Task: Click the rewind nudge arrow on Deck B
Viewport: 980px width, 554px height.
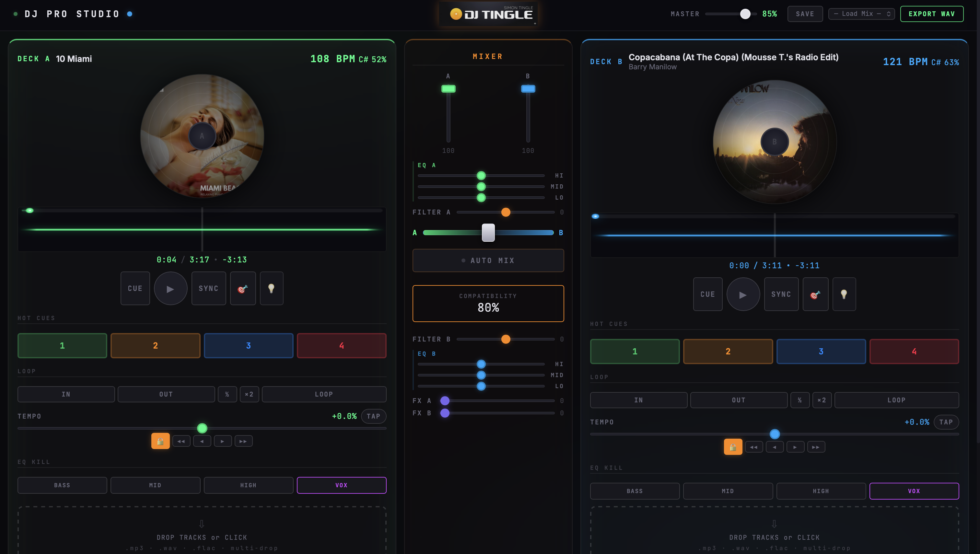Action: tap(753, 447)
